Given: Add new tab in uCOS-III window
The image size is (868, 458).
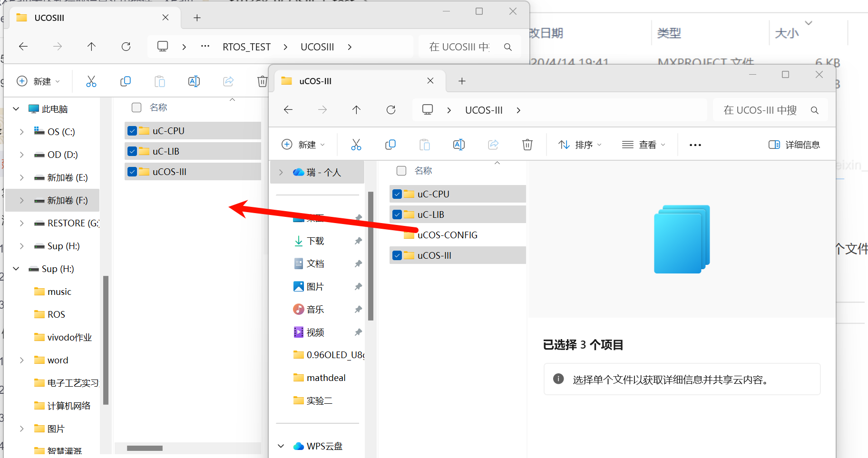Looking at the screenshot, I should click(462, 81).
